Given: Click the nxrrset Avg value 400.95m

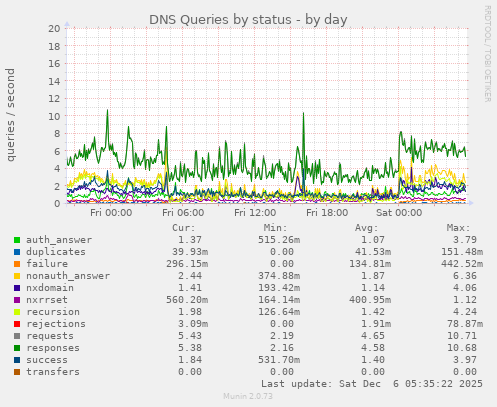Looking at the screenshot, I should point(370,300).
